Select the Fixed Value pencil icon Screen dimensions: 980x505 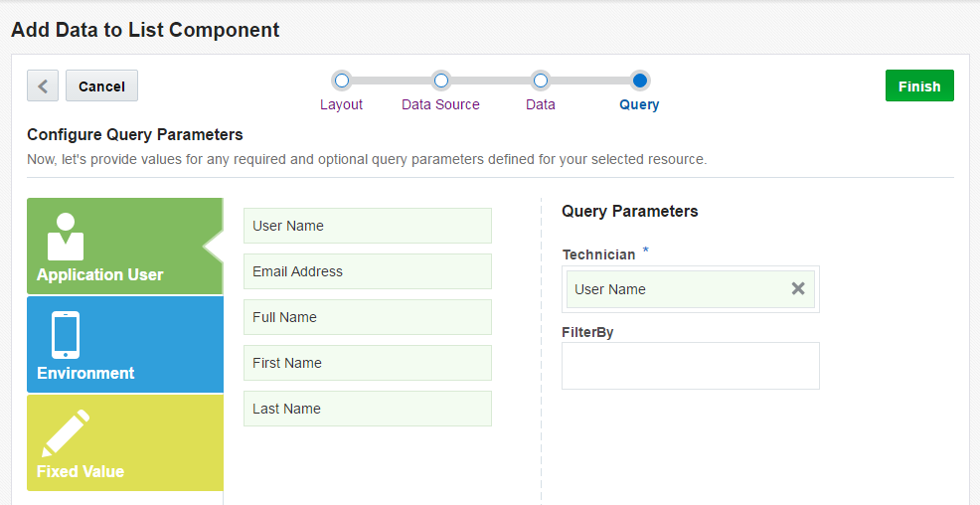tap(66, 432)
